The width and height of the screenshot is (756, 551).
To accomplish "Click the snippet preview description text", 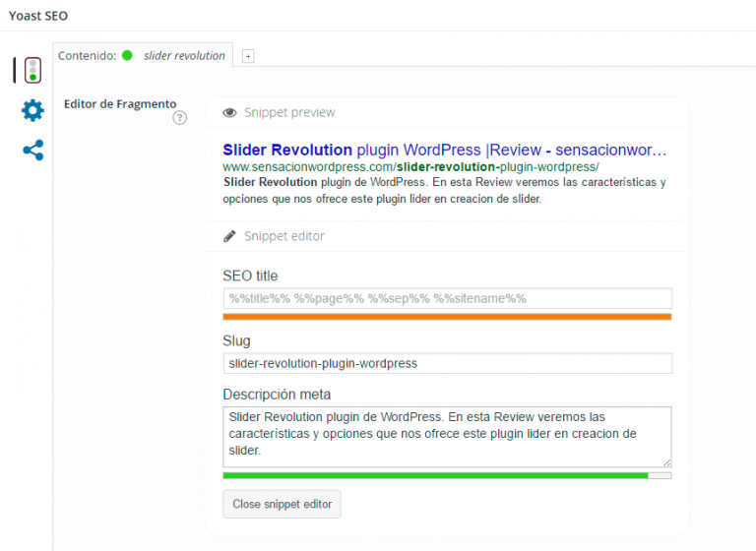I will (x=444, y=191).
